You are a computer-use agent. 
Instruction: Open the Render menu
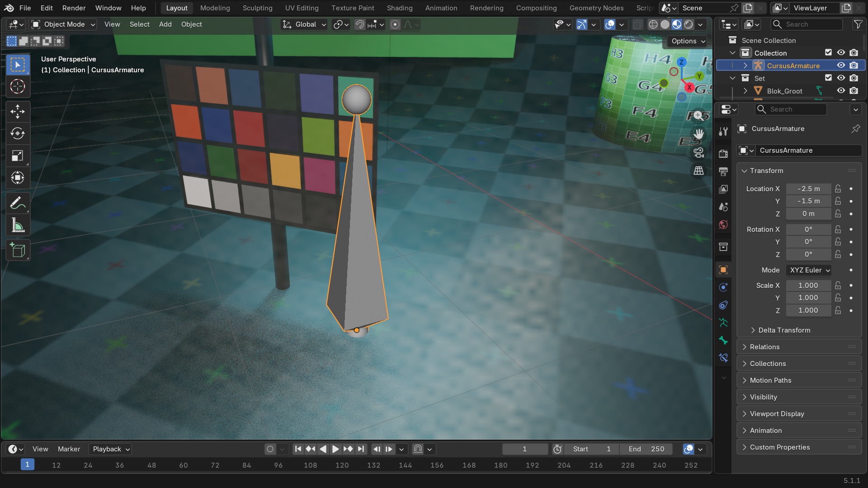[74, 8]
